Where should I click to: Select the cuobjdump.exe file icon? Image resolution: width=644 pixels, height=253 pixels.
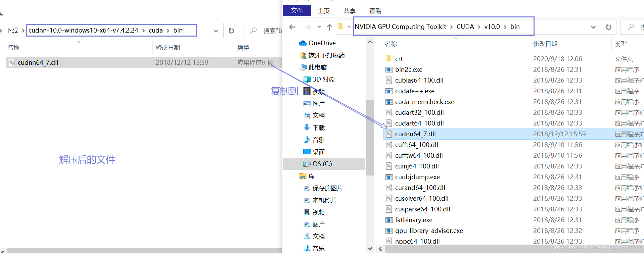[389, 177]
